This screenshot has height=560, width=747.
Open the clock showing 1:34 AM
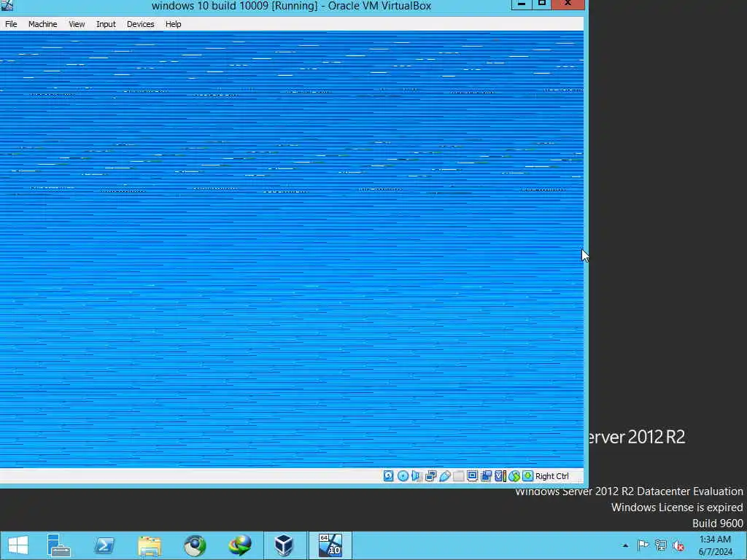(715, 545)
